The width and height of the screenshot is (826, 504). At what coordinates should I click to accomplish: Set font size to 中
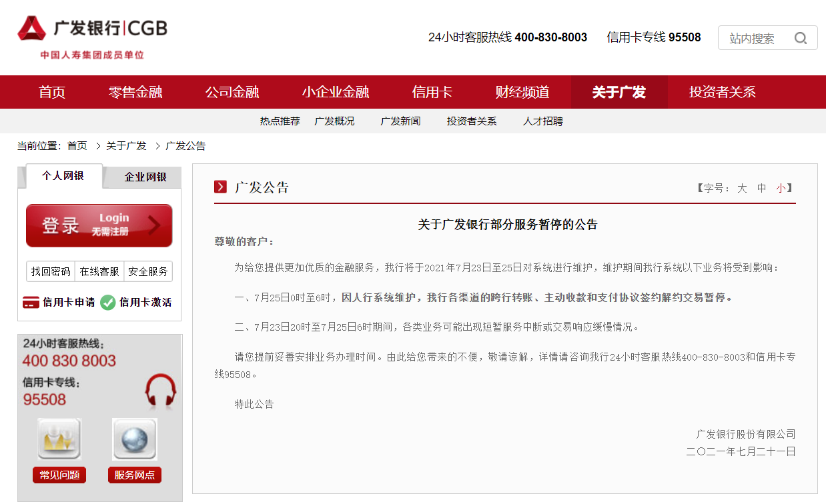762,189
